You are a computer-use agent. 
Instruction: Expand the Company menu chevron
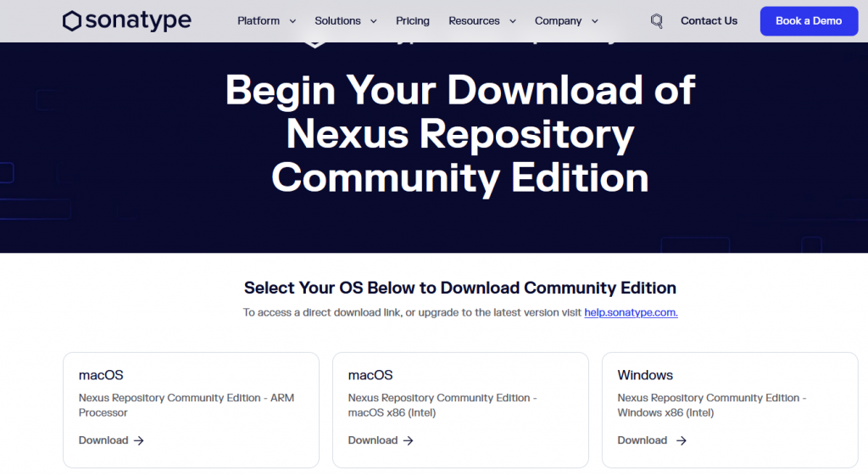pos(595,21)
